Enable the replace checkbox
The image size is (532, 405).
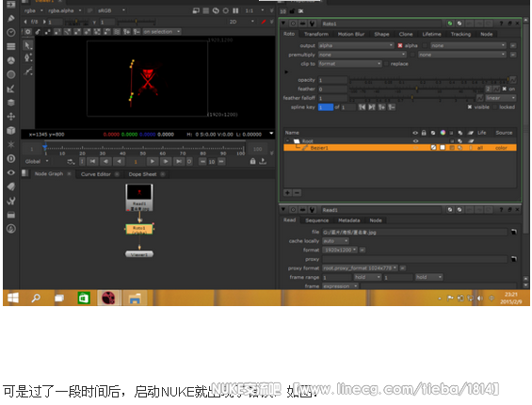coord(386,64)
